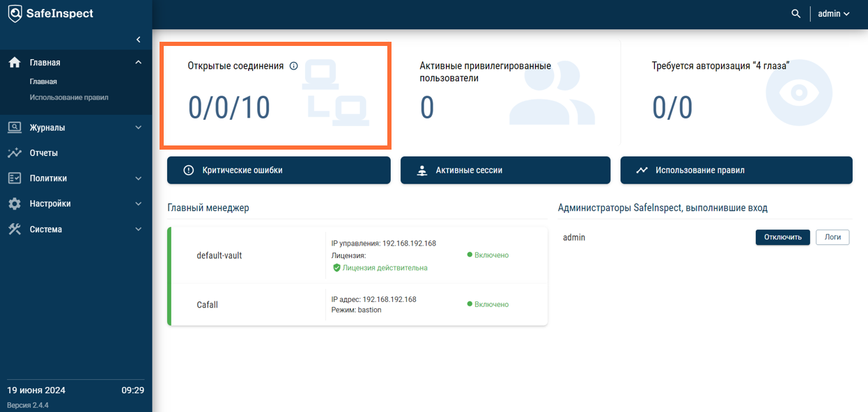Click the Активные привилегированные пользователи card title
The height and width of the screenshot is (412, 868).
coord(486,72)
